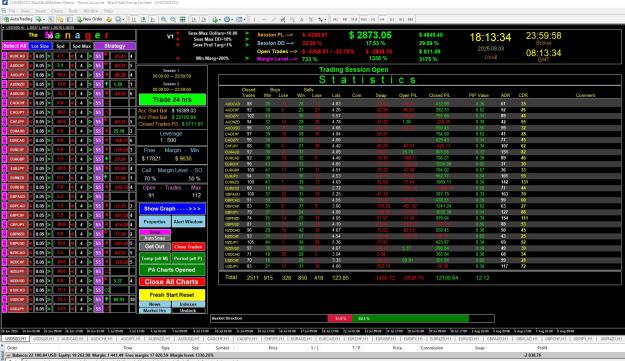The height and width of the screenshot is (361, 625).
Task: Click the zoom out magnifier icon
Action: coord(173,19)
